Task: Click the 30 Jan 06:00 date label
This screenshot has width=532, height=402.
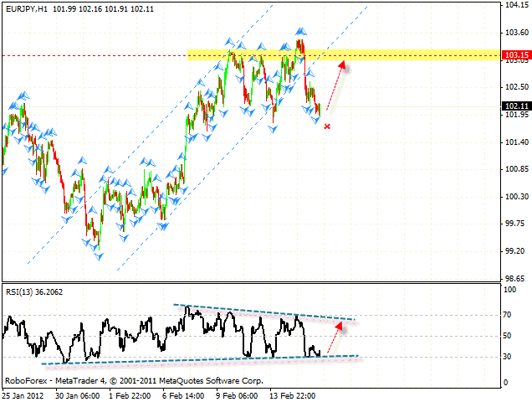Action: pyautogui.click(x=77, y=396)
